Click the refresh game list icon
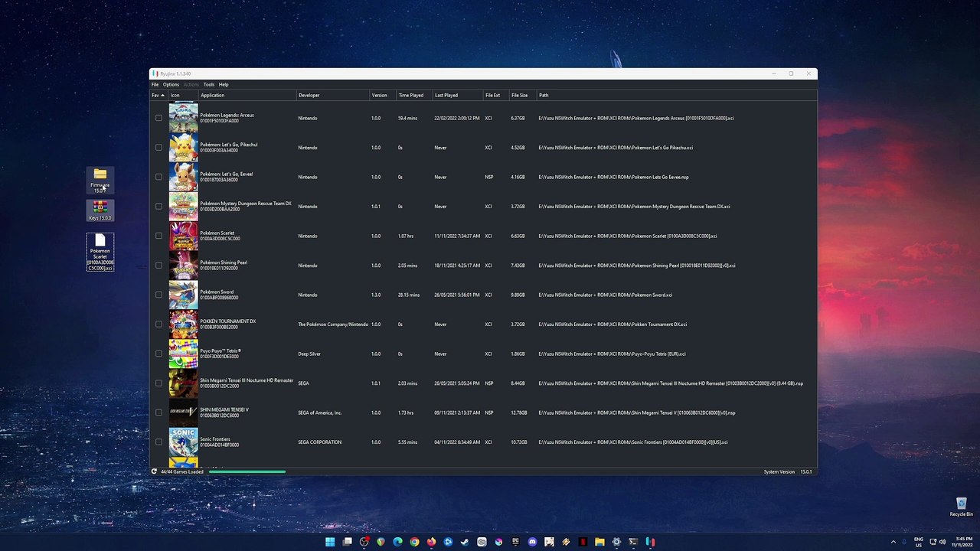 point(154,471)
